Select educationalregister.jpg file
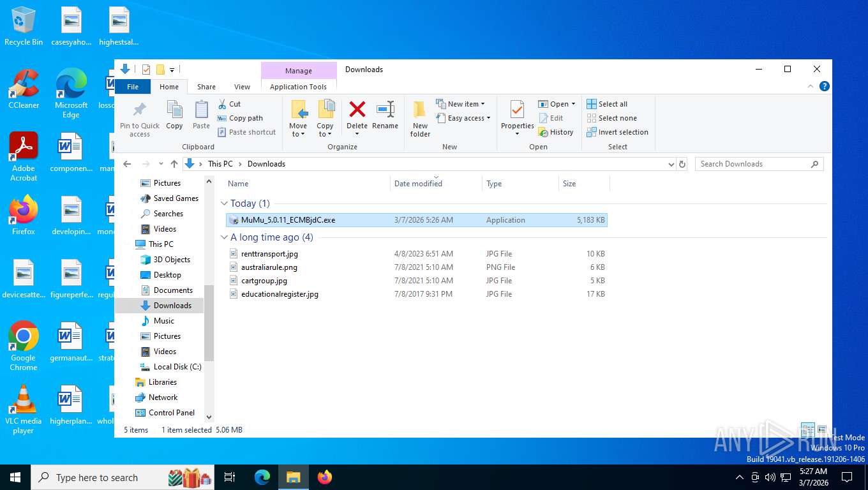This screenshot has width=868, height=490. tap(417, 294)
